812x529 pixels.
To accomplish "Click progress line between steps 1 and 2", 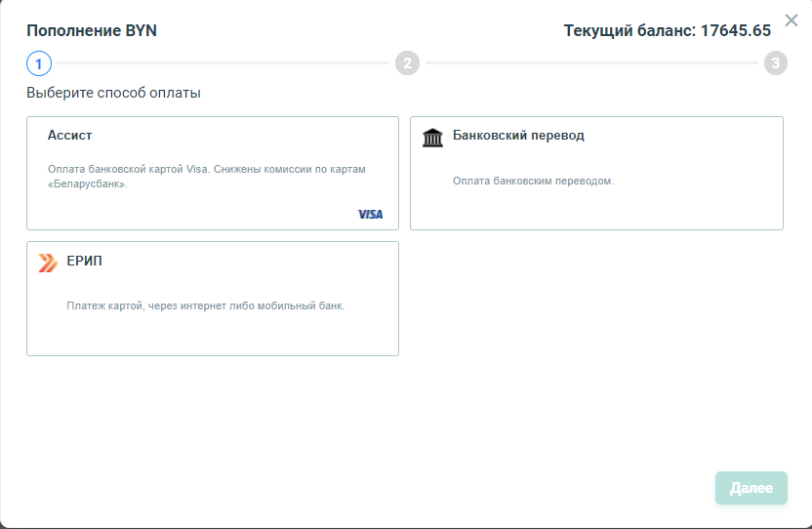I will tap(223, 63).
